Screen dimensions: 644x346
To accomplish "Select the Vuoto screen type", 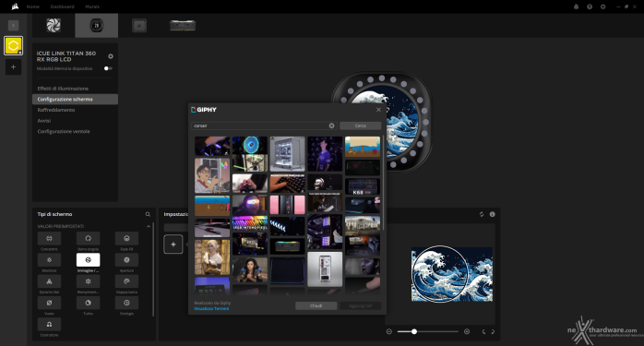I will [x=49, y=303].
